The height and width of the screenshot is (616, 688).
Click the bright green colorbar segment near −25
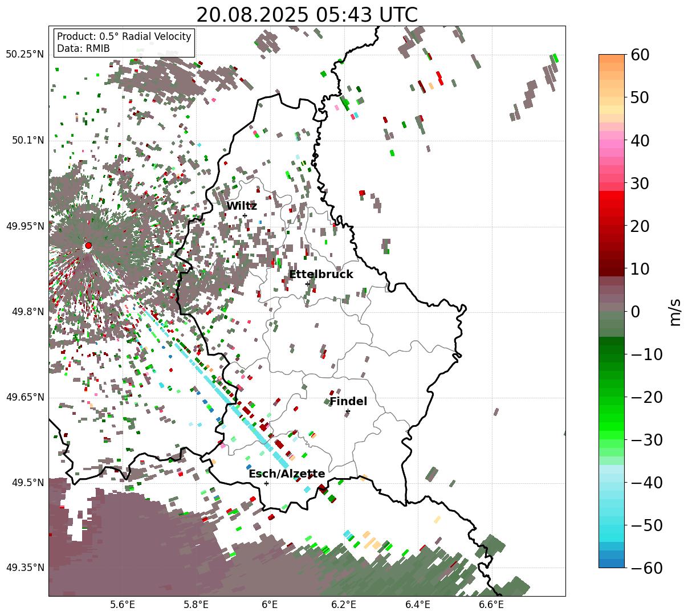click(612, 418)
